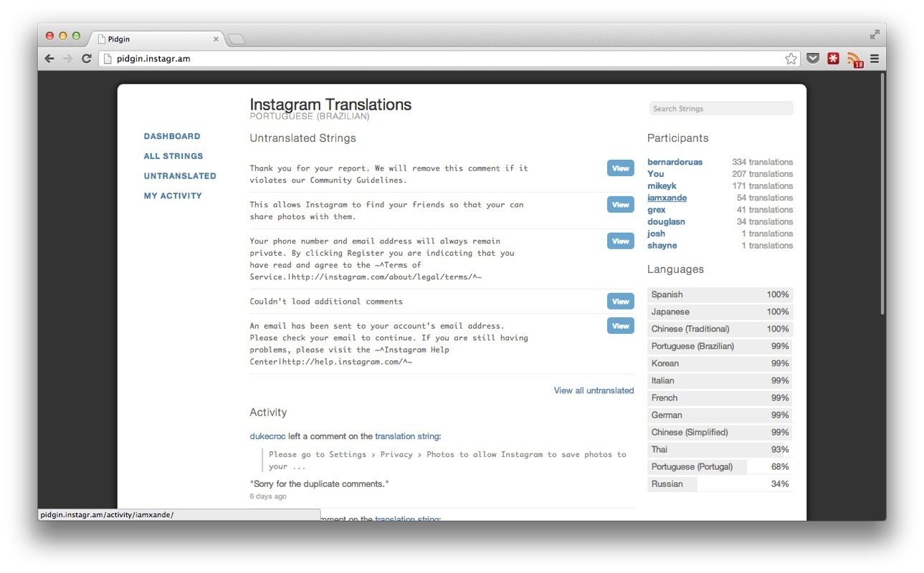Open a new tab button

coord(237,39)
